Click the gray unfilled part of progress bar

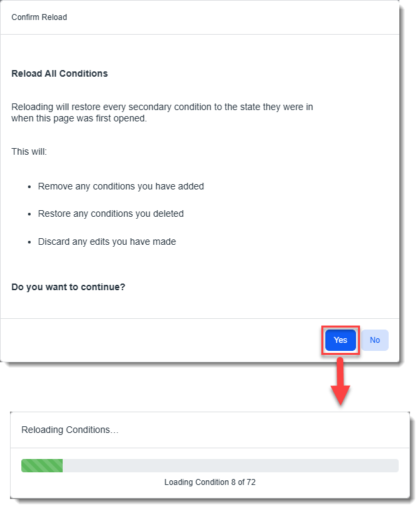pos(230,466)
